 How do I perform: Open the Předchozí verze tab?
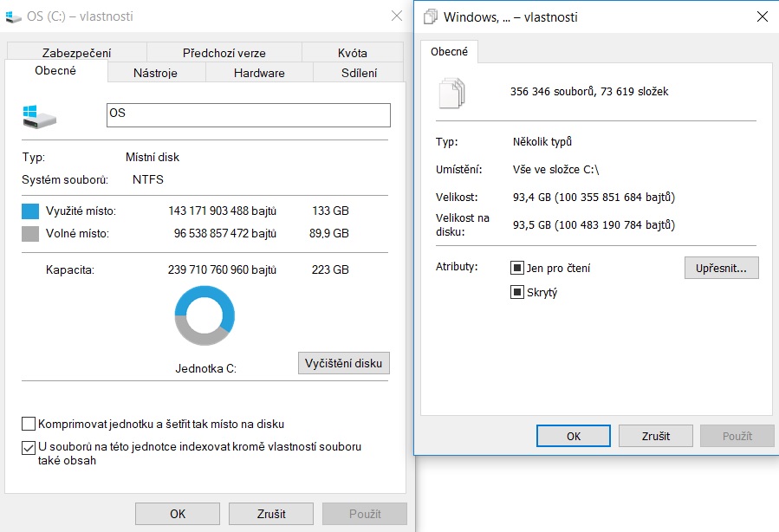(224, 53)
